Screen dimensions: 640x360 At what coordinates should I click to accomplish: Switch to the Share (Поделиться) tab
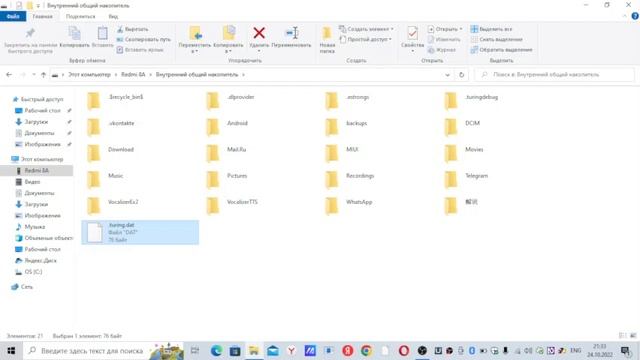(80, 16)
